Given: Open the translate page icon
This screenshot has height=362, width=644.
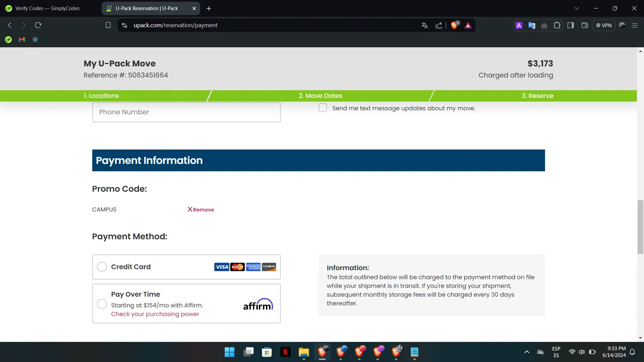Looking at the screenshot, I should tap(425, 25).
